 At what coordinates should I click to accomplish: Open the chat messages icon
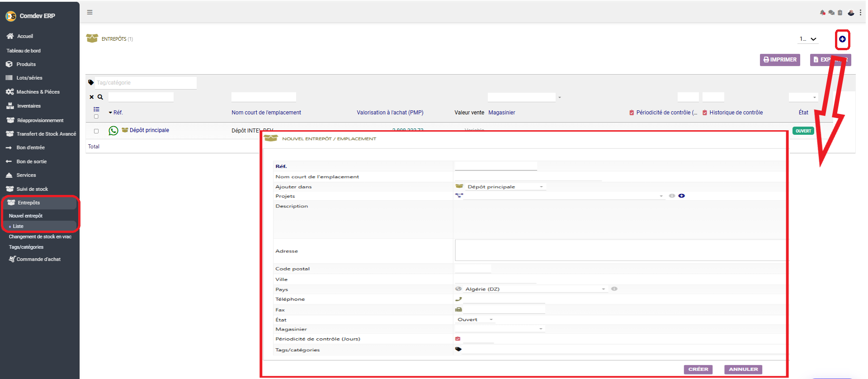click(x=831, y=13)
